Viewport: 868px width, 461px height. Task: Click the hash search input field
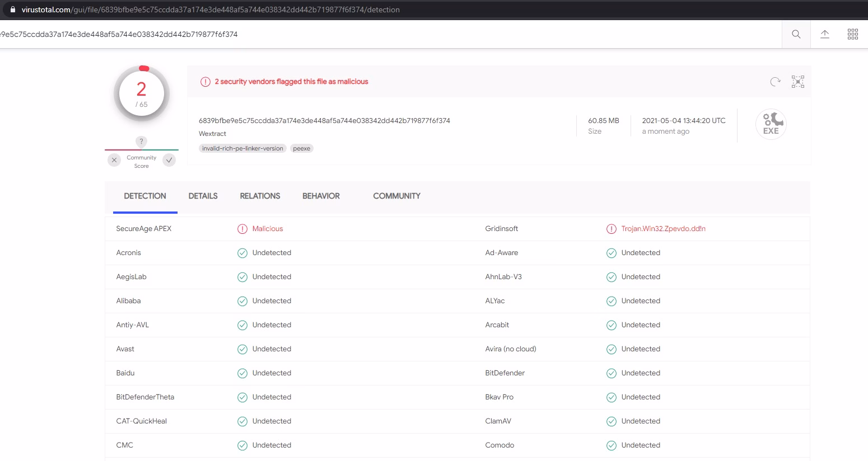pos(391,34)
